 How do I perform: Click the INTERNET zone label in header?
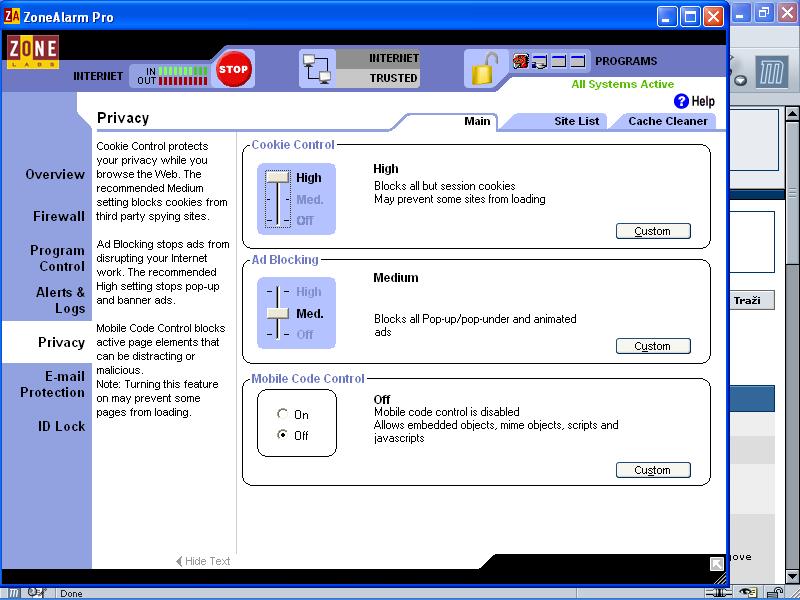pos(393,58)
